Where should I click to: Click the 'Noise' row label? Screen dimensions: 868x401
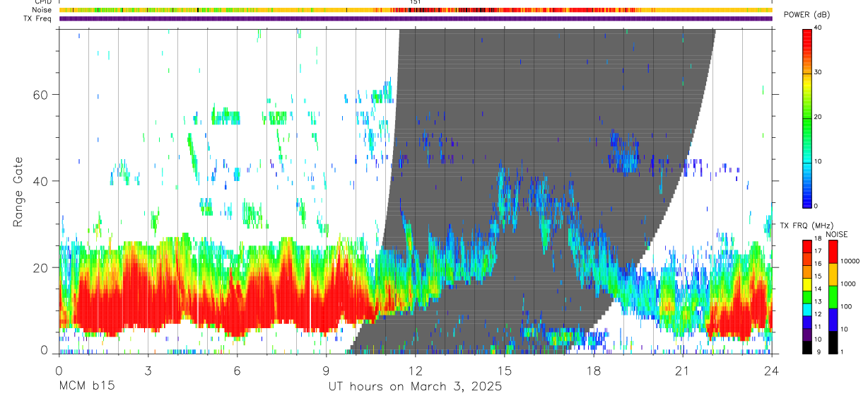pos(43,10)
